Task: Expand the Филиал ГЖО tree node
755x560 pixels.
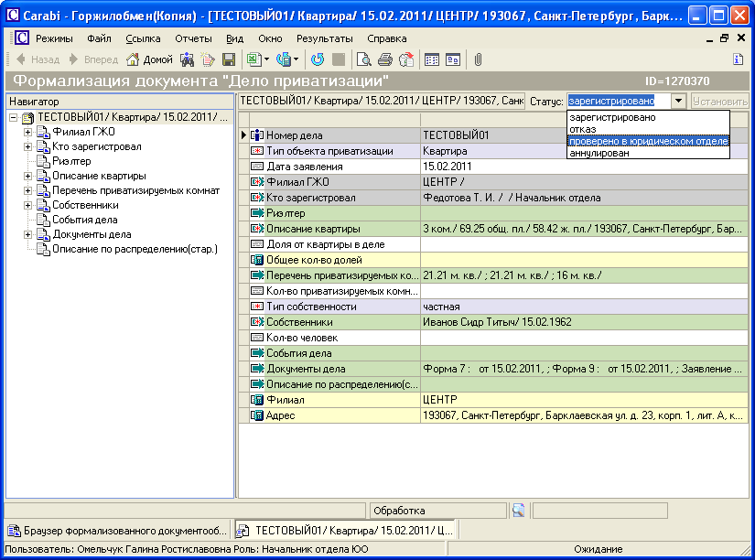Action: (27, 132)
